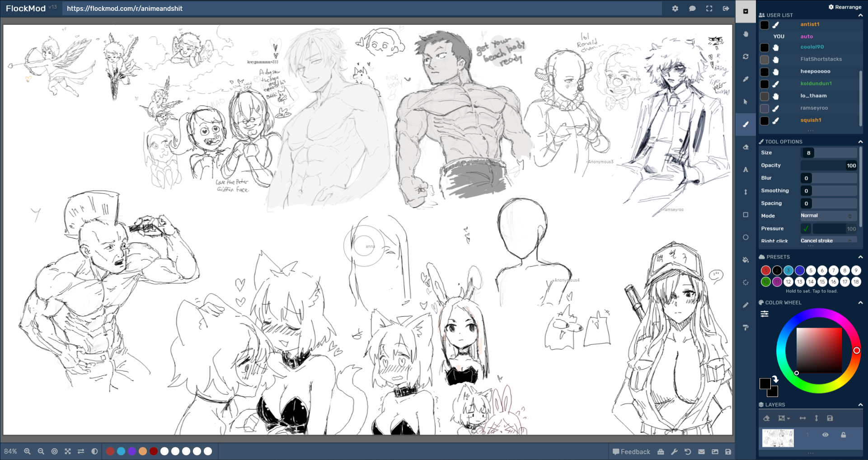Select the lasso selection tool

pos(746,282)
